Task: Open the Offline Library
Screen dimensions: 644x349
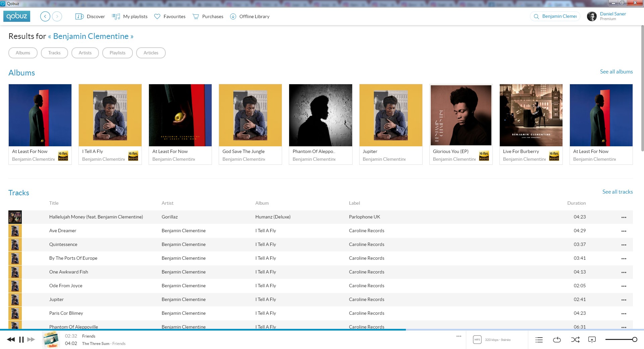Action: click(x=250, y=16)
